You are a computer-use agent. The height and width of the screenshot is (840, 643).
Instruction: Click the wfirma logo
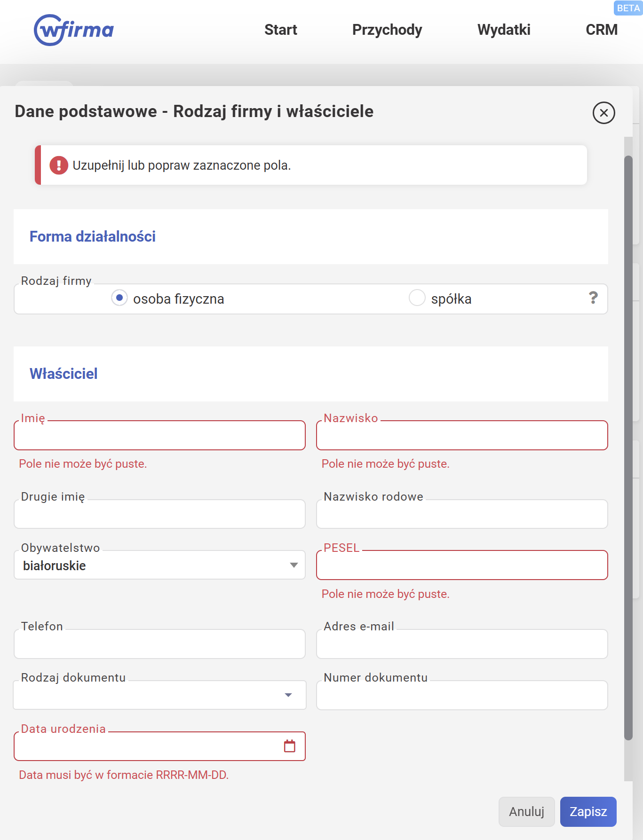(x=74, y=30)
